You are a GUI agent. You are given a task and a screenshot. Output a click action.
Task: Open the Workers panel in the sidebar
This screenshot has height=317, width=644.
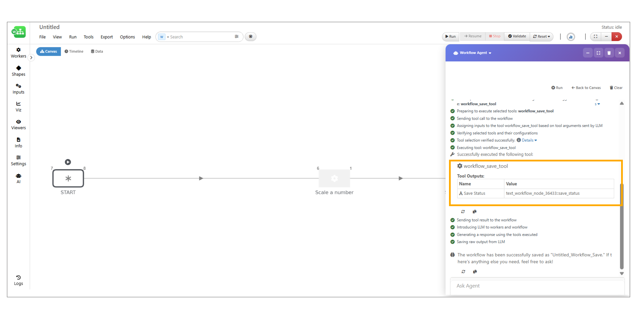point(18,53)
